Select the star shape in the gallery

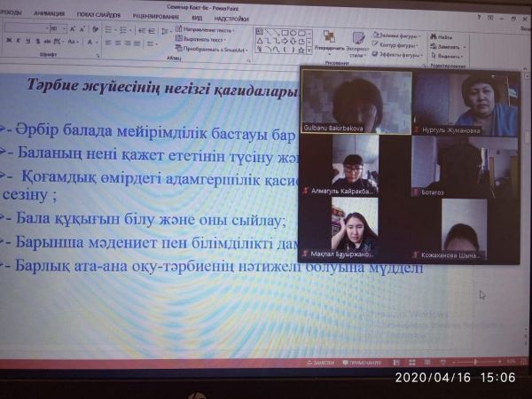point(301,51)
